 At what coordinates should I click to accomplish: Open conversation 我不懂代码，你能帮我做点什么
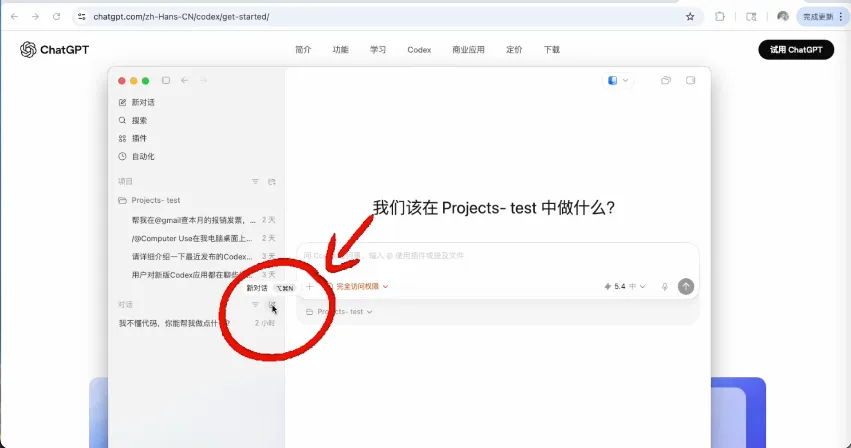tap(196, 323)
